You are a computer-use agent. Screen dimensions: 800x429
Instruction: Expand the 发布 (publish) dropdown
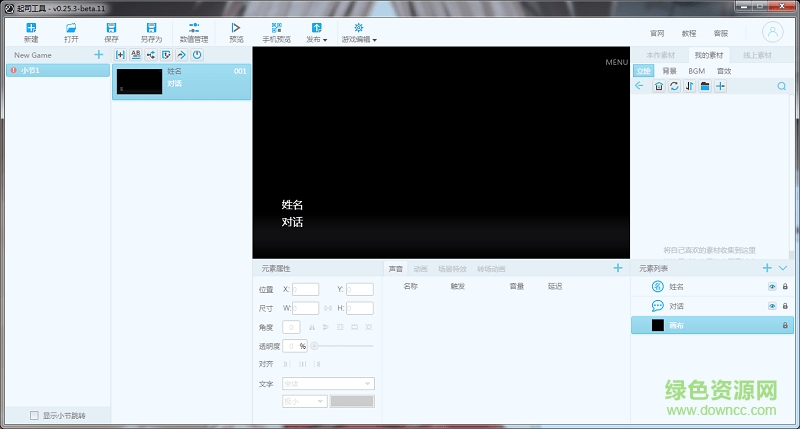pos(316,32)
